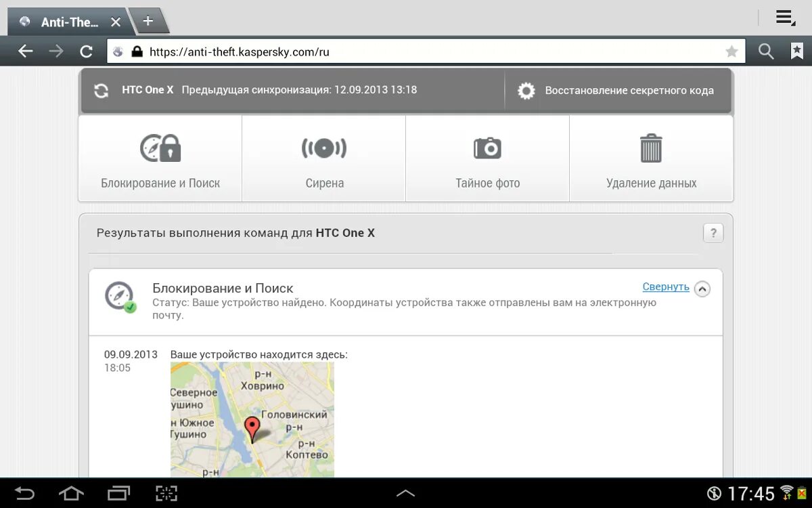Sync HTC One X with refresh icon

101,91
